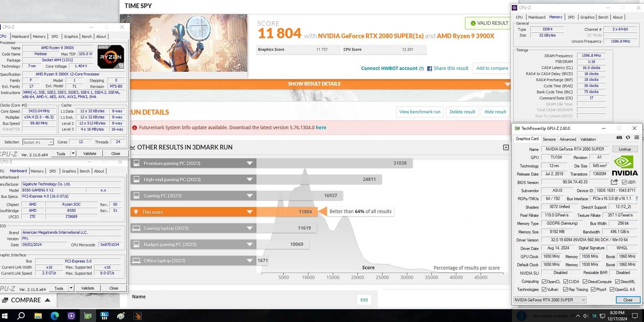Viewport: 644px width, 322px height.
Task: Click Add to compare button
Action: pyautogui.click(x=492, y=68)
